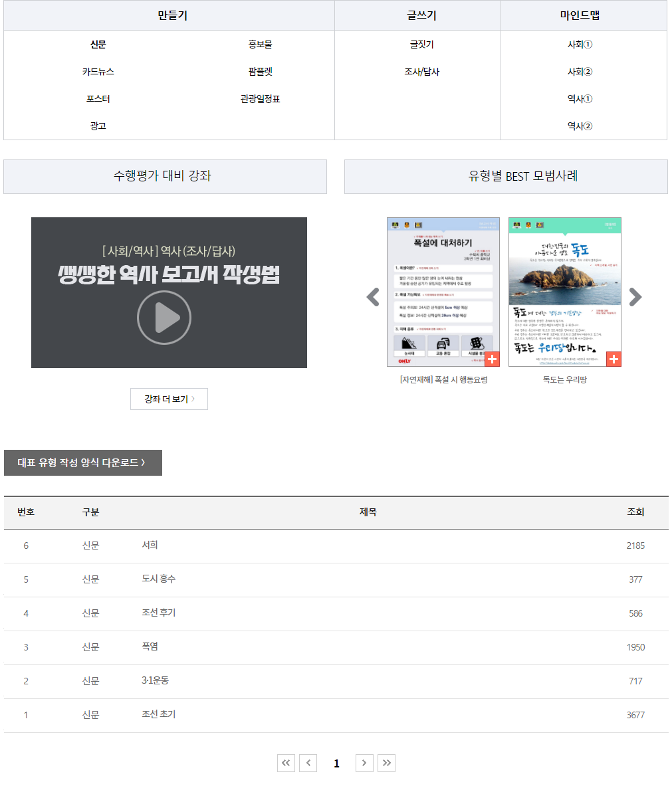672x796 pixels.
Task: Open [자연재해] 폭설 시 행동요령 caption link
Action: coord(443,379)
